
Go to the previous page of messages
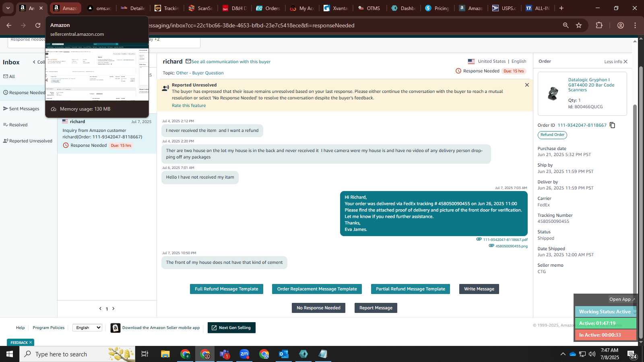coord(100,309)
